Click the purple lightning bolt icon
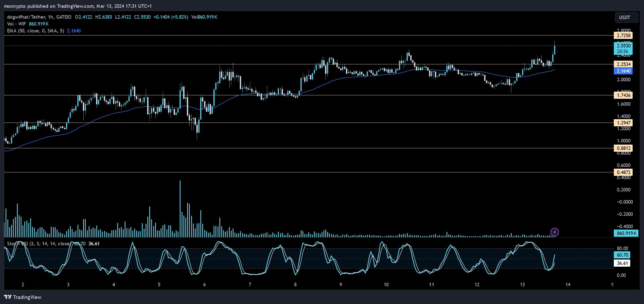 point(555,232)
